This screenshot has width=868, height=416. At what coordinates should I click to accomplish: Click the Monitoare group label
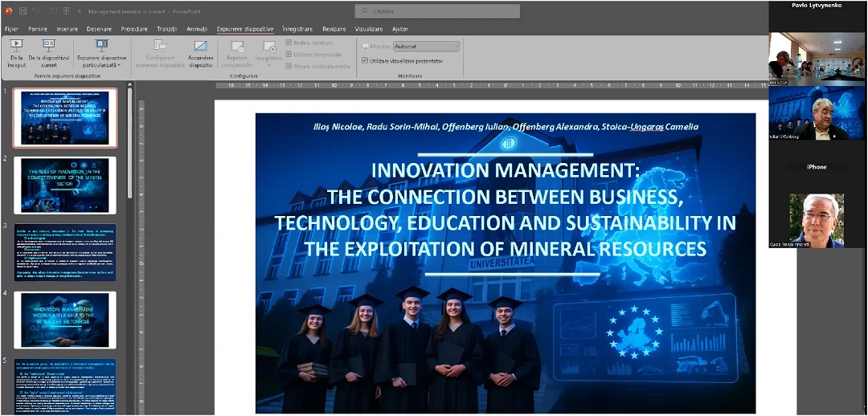click(410, 75)
